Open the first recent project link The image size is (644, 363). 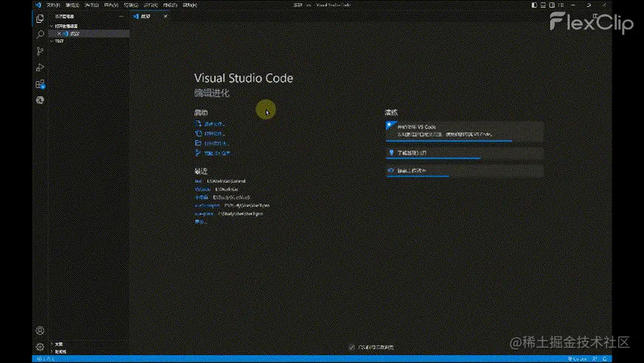tap(198, 181)
